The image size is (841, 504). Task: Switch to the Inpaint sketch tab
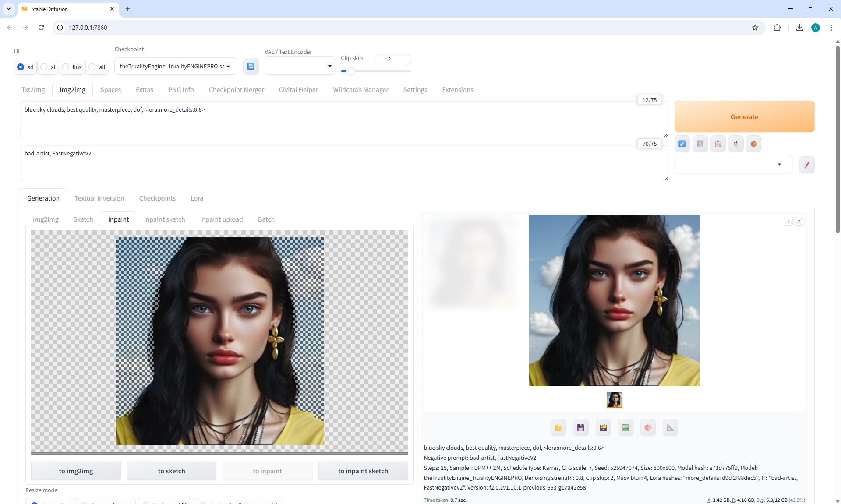(164, 219)
